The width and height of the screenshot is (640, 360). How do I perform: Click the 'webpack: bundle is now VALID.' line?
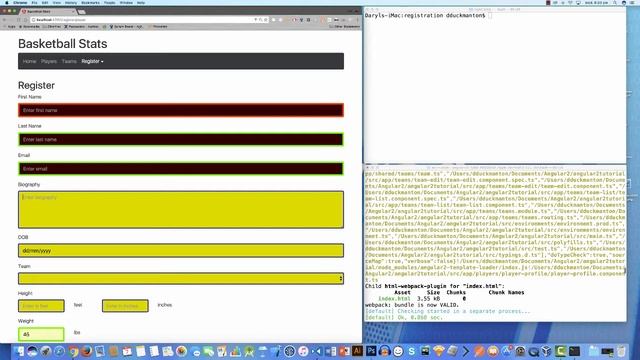(412, 305)
